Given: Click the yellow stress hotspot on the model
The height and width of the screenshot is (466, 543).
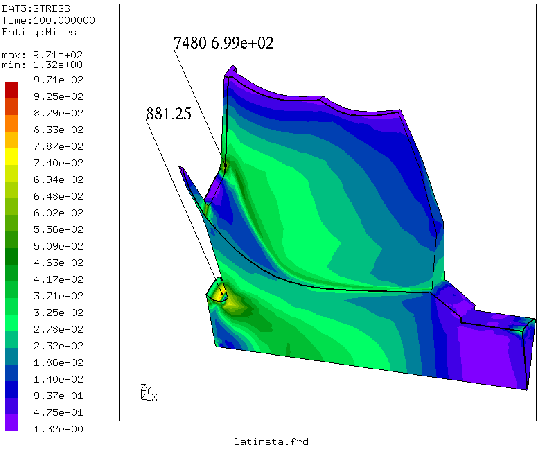Looking at the screenshot, I should click(221, 293).
